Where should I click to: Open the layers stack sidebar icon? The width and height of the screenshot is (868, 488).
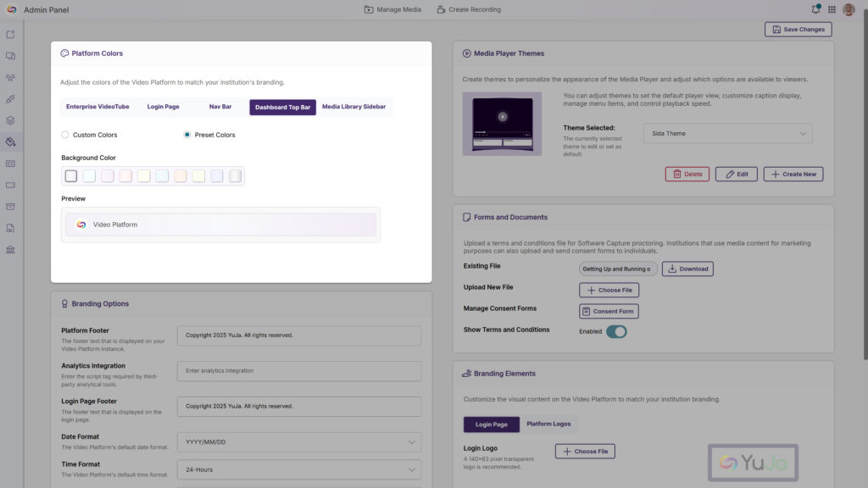coord(10,120)
